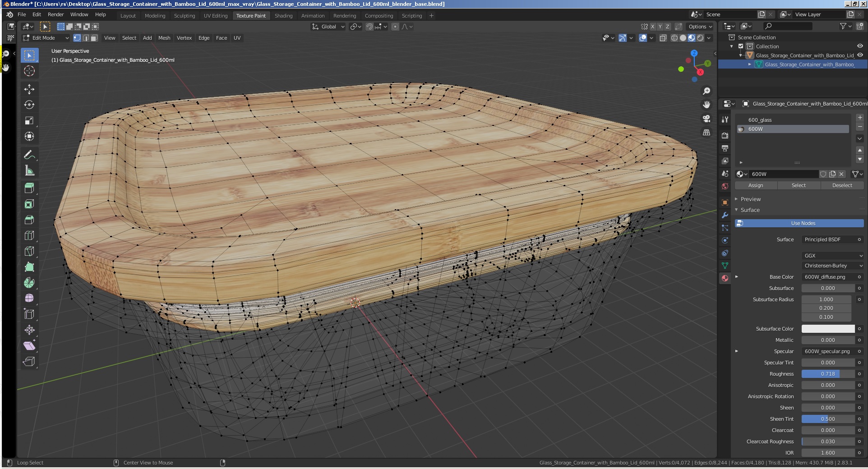Viewport: 868px width, 469px height.
Task: Select the Cursor tool in toolbar
Action: coord(29,71)
